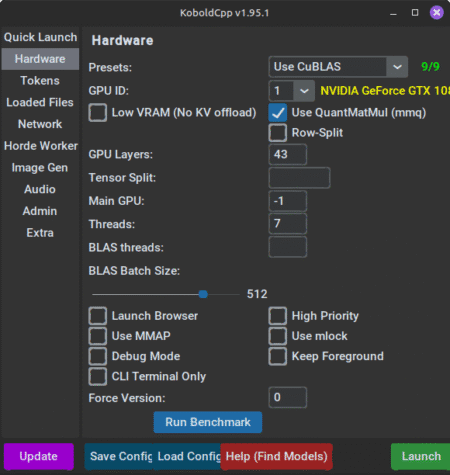Image resolution: width=450 pixels, height=475 pixels.
Task: Select the Hardware tab
Action: pyautogui.click(x=40, y=59)
